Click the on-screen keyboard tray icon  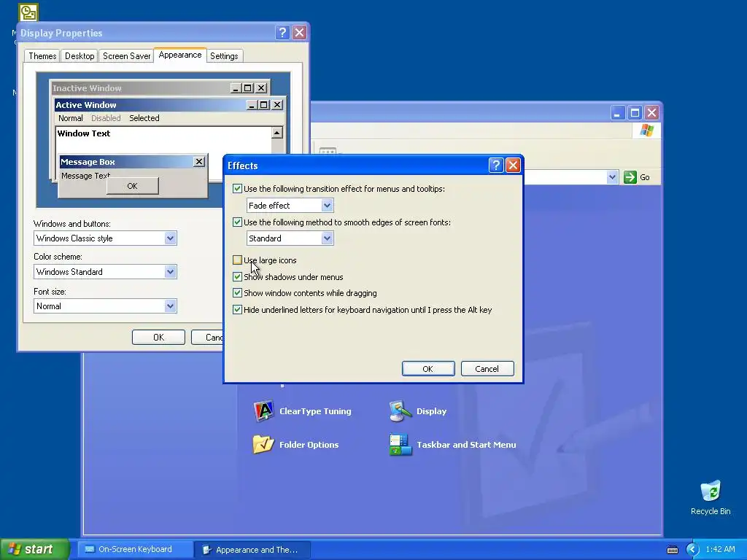click(x=672, y=550)
